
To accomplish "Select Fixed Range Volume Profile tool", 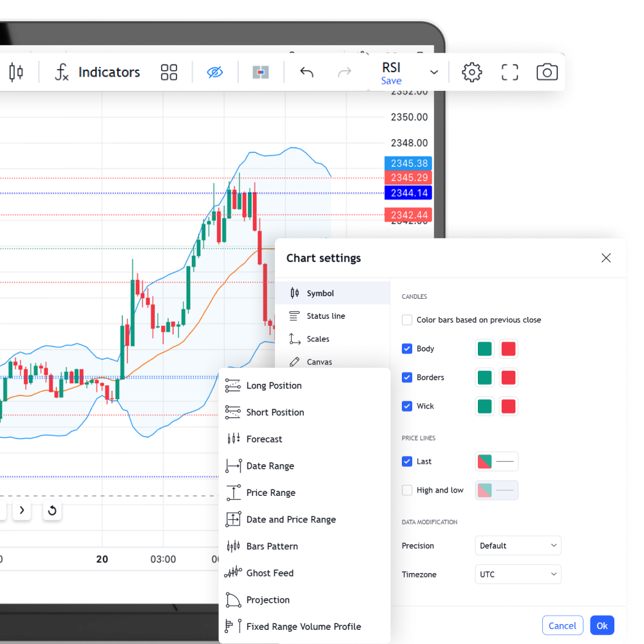I will 305,627.
